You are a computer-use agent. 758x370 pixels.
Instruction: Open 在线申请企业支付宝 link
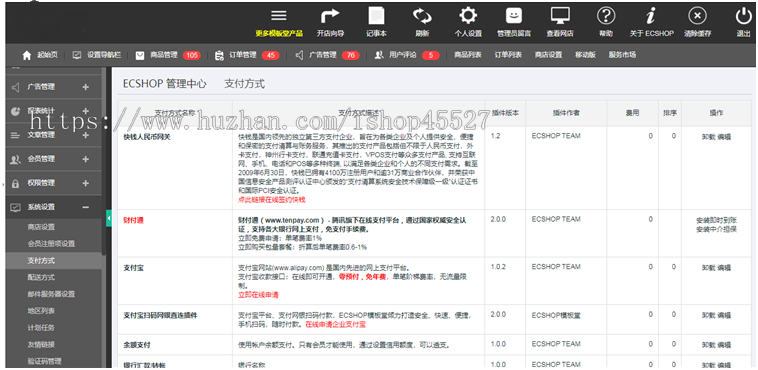[x=335, y=325]
